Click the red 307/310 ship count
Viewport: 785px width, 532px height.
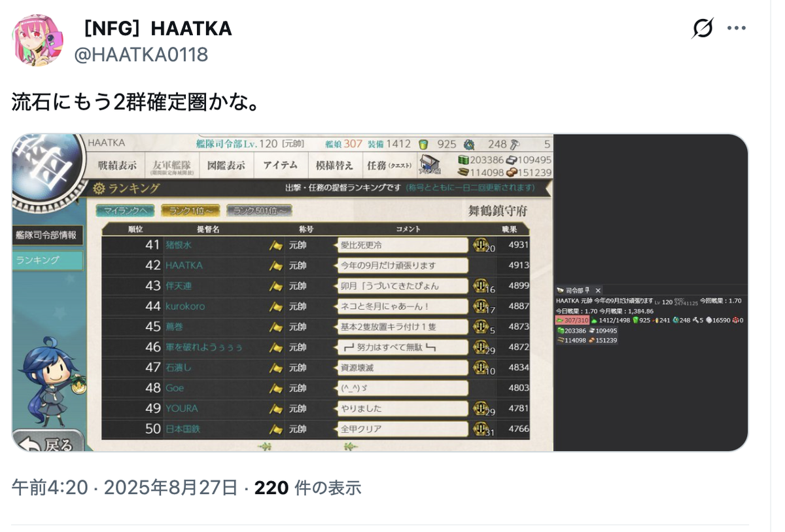click(x=572, y=321)
